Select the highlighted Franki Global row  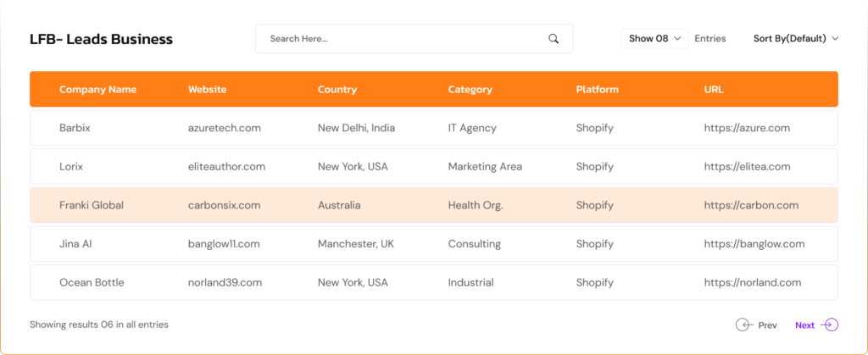pyautogui.click(x=434, y=205)
